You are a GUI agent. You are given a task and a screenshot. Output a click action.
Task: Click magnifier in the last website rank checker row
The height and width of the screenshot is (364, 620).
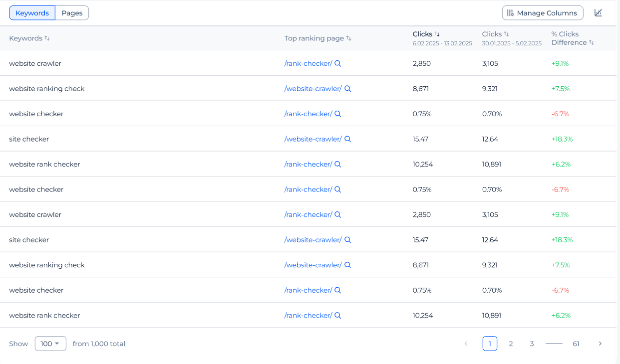tap(338, 316)
